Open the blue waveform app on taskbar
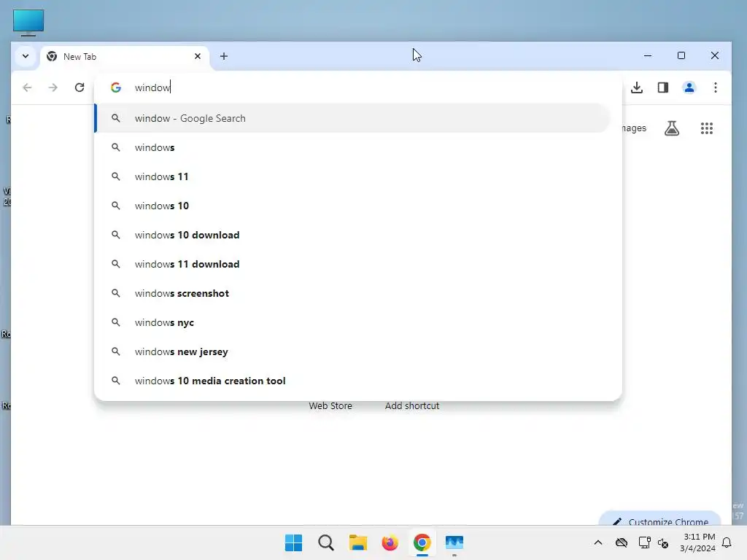The width and height of the screenshot is (747, 560). coord(454,542)
